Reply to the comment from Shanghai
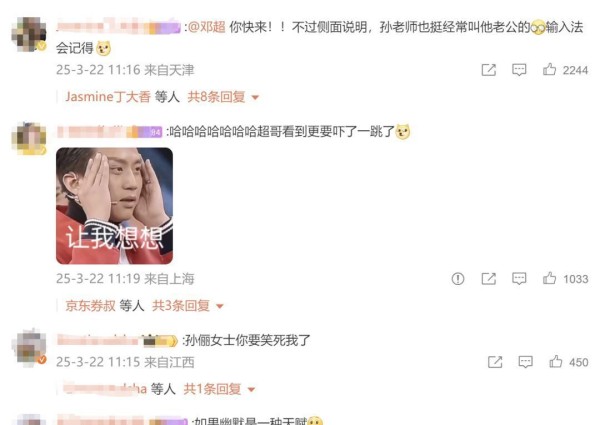 [519, 278]
